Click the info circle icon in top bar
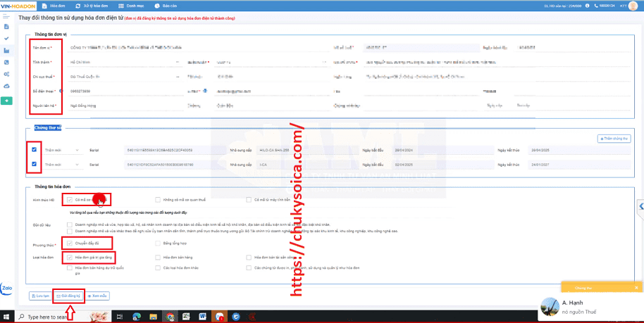Image resolution: width=644 pixels, height=323 pixels. 588,6
